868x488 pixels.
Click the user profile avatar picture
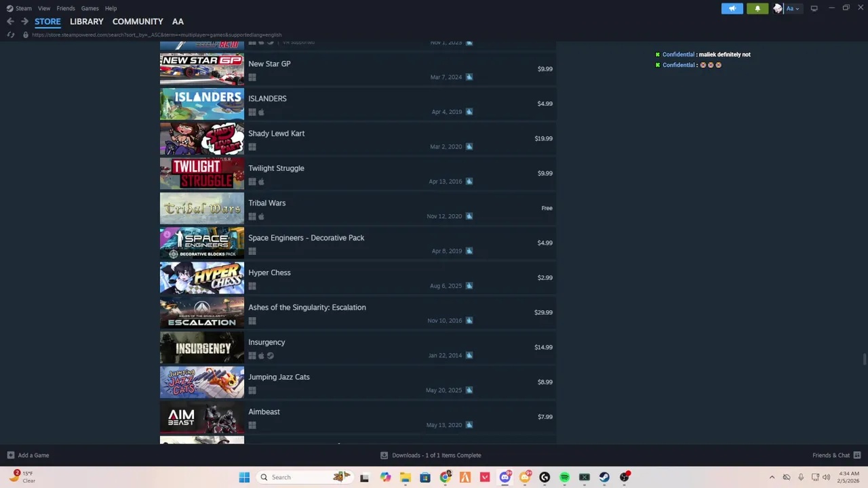click(778, 8)
